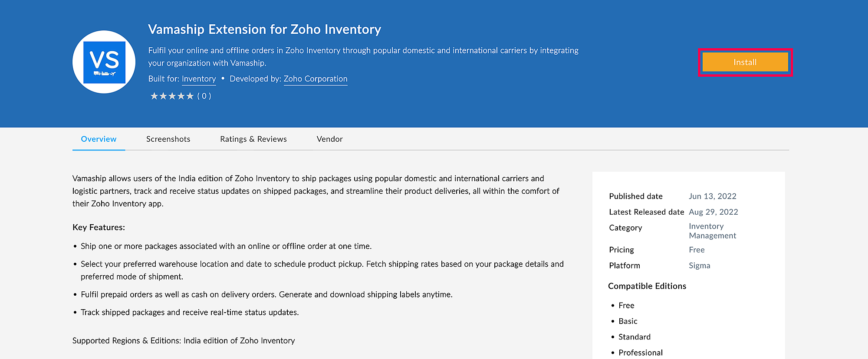Click the rating count (0)
The width and height of the screenshot is (868, 359).
coord(204,96)
